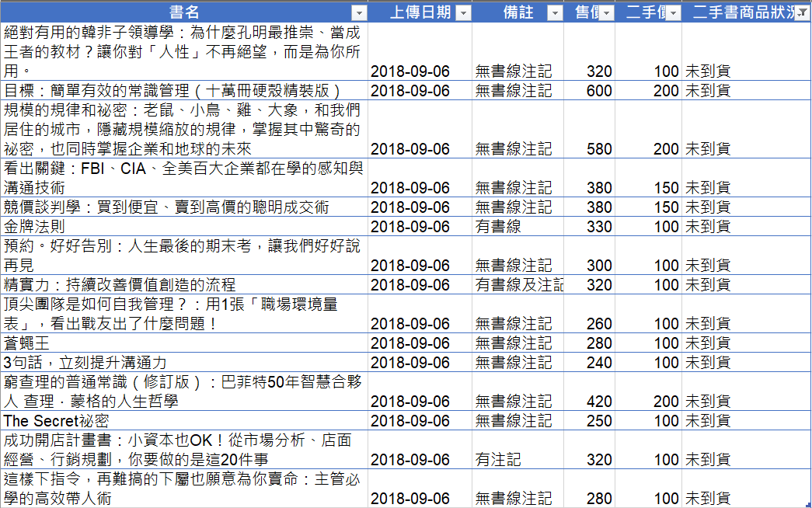Click price 240 in 3句話 row

pyautogui.click(x=599, y=363)
